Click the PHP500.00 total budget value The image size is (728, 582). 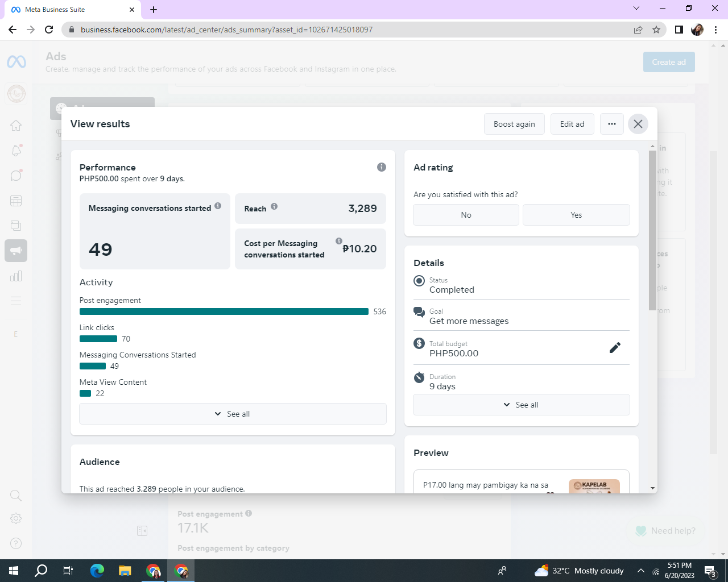(x=454, y=354)
